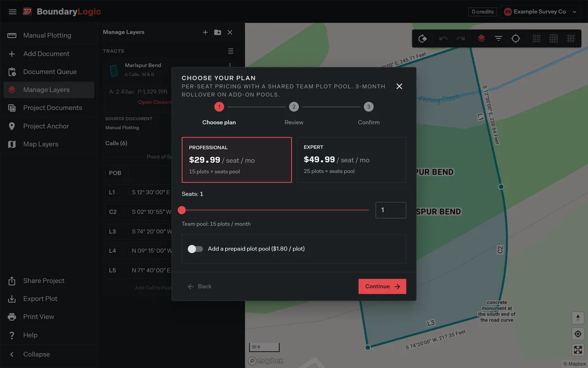Toggle the red layers icon in map toolbar
588x368 pixels.
481,38
